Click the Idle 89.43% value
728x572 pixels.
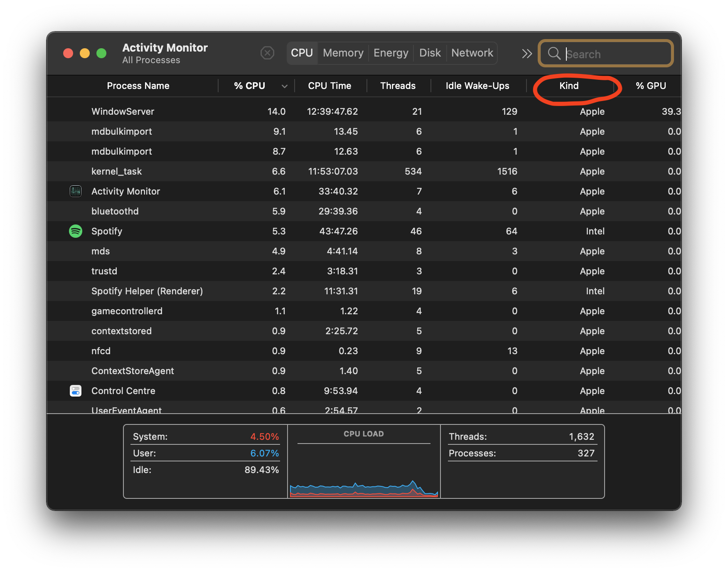[x=261, y=470]
